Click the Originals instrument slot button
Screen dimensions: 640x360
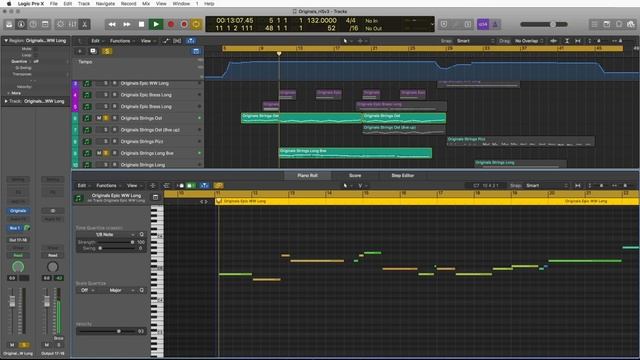click(18, 211)
